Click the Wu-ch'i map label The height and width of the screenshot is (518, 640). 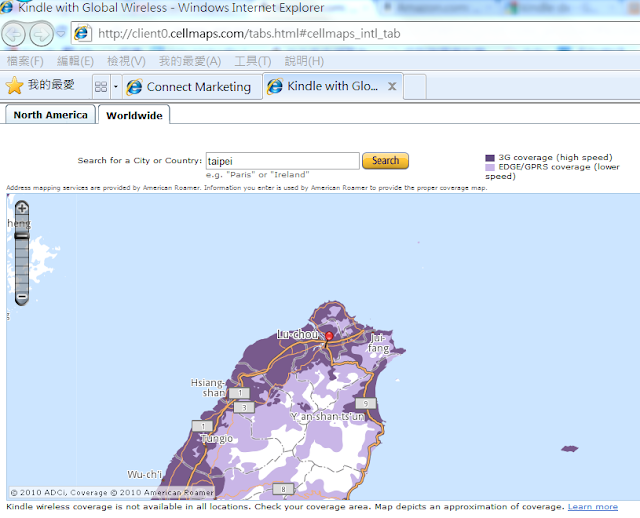[144, 474]
